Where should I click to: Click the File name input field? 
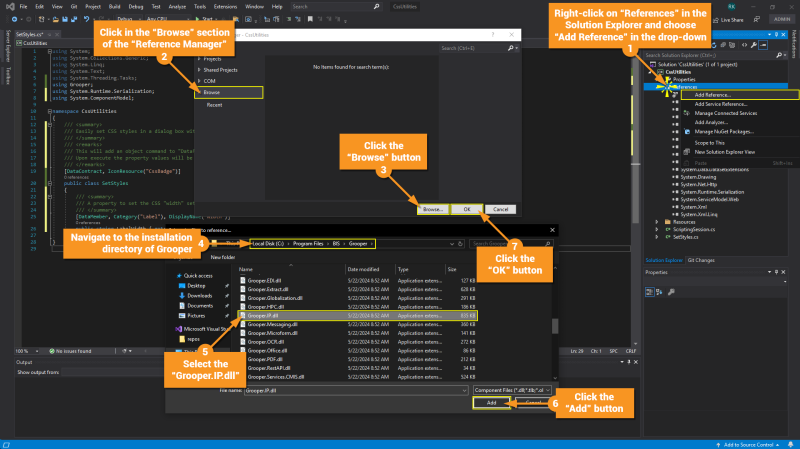click(356, 390)
